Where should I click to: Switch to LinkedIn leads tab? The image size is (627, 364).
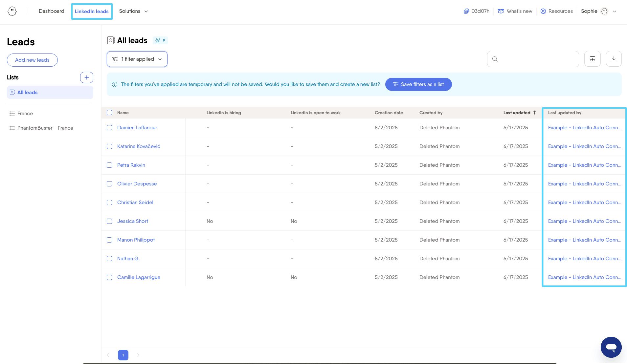[x=92, y=11]
